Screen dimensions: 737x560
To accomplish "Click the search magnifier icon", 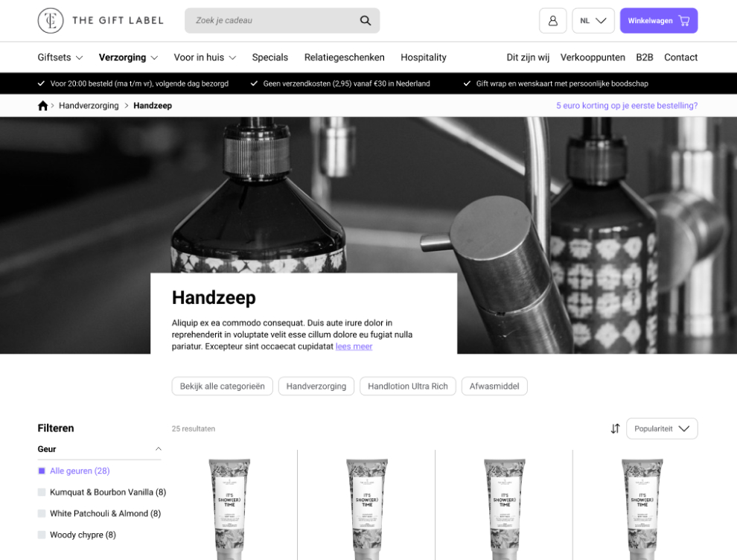I will (365, 21).
